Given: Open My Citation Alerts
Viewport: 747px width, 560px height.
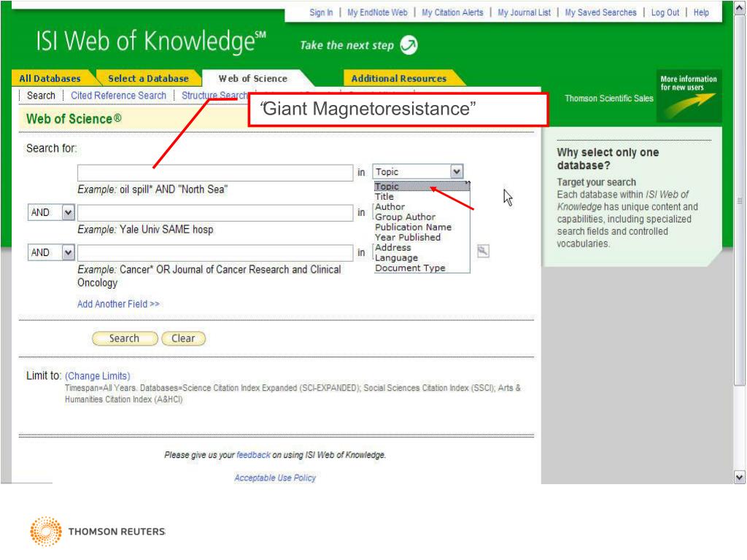Looking at the screenshot, I should (452, 12).
